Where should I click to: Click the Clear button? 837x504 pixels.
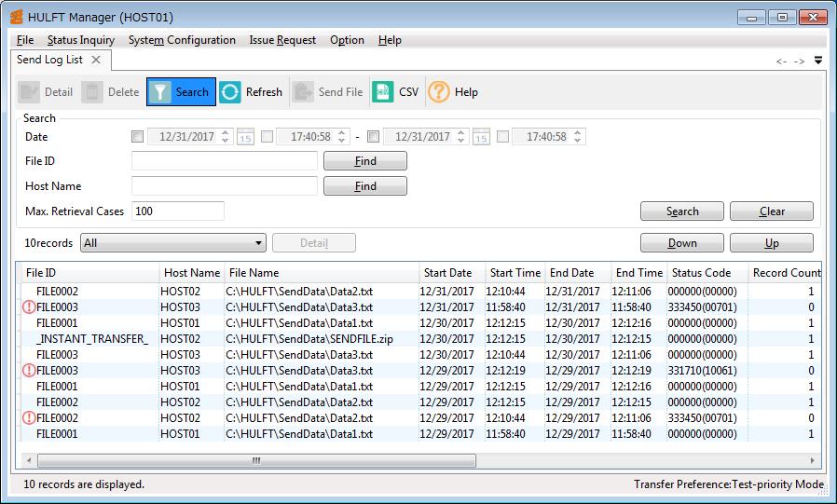(772, 211)
